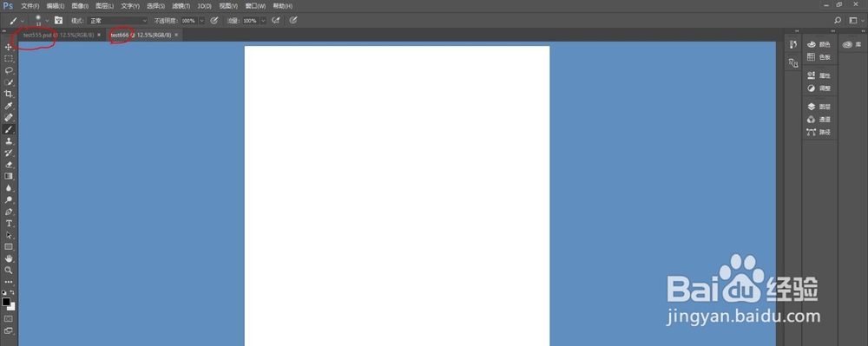Image resolution: width=868 pixels, height=346 pixels.
Task: Open the collapsed panel icon below History
Action: [x=792, y=63]
